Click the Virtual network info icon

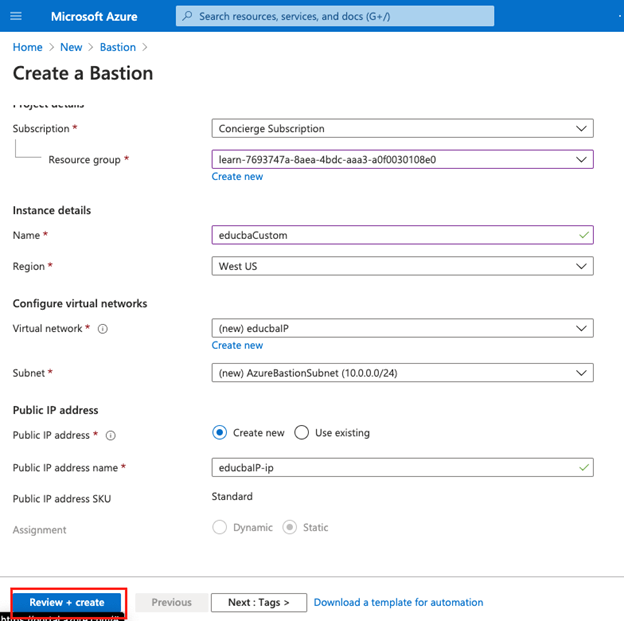(x=104, y=328)
